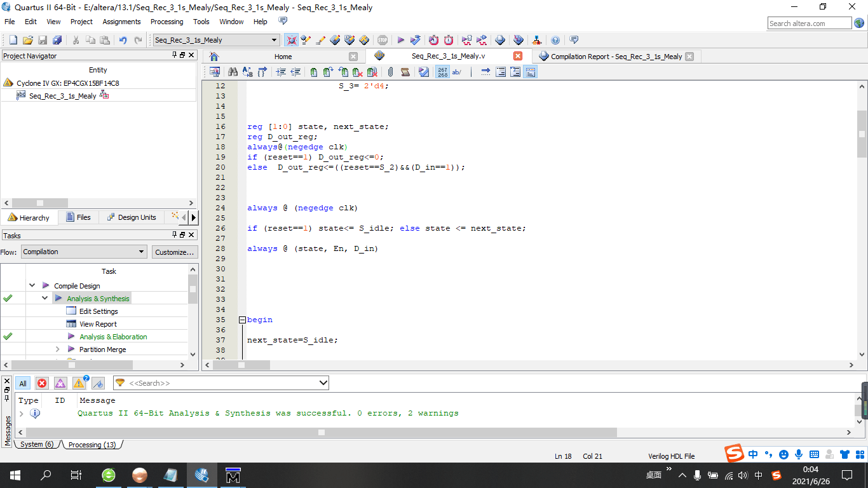
Task: Click the Insert File paperclip icon
Action: coord(390,72)
